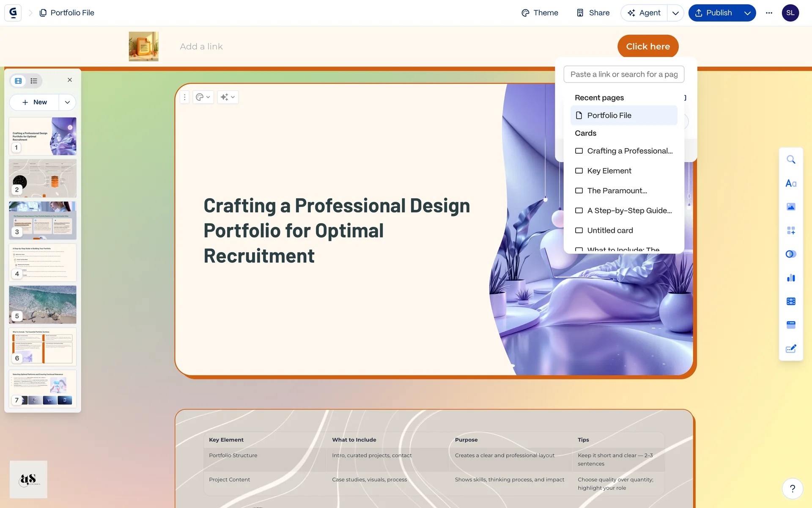Image resolution: width=812 pixels, height=508 pixels.
Task: Expand the Agent dropdown chevron
Action: pos(675,13)
